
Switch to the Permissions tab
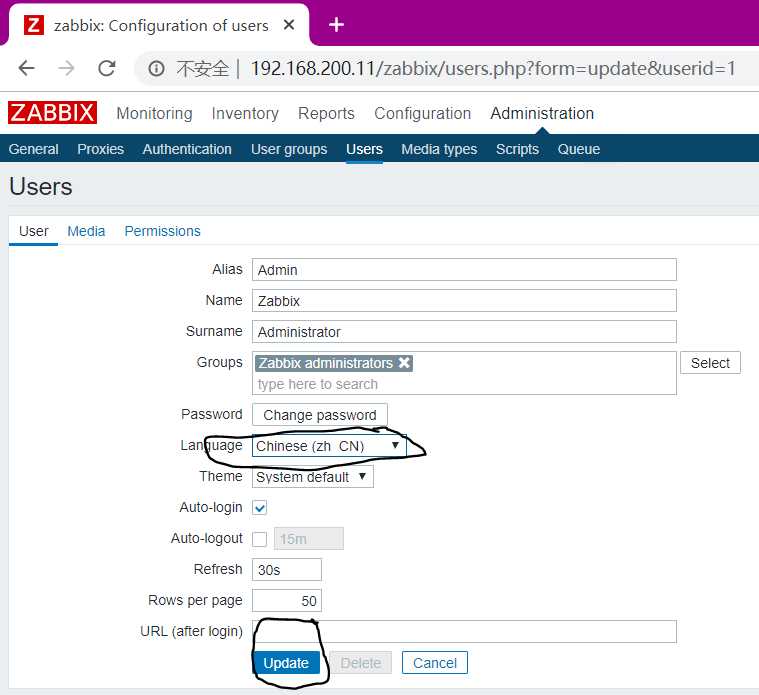(163, 231)
